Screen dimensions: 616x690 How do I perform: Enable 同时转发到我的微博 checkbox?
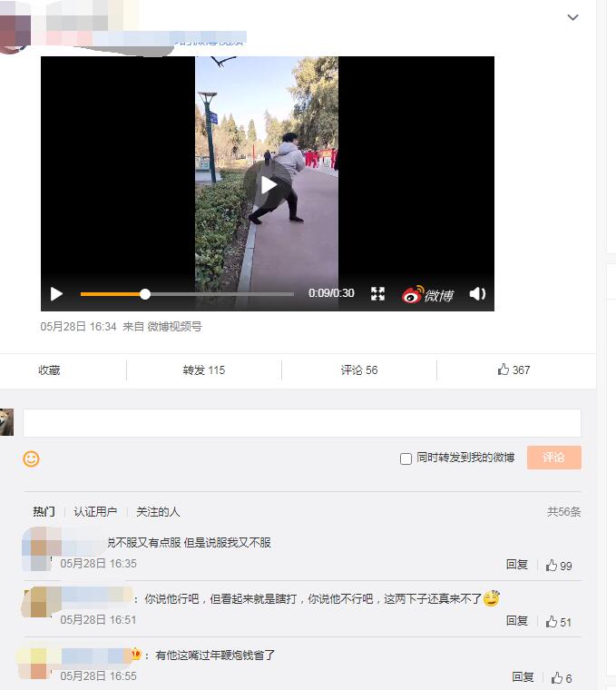click(406, 458)
